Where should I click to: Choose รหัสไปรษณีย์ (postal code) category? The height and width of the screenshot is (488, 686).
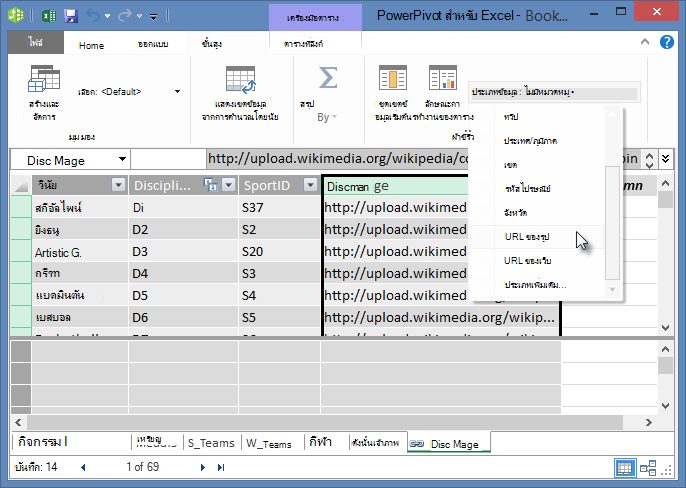click(x=527, y=189)
